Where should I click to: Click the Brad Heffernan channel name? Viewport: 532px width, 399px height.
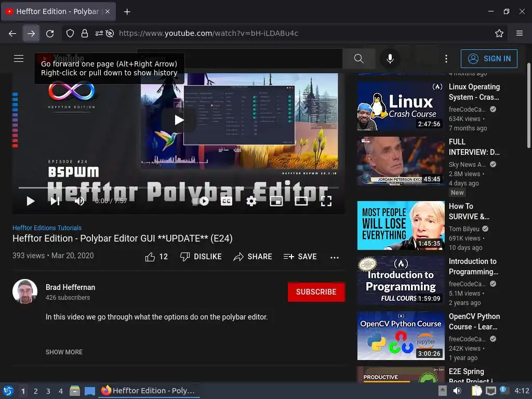pyautogui.click(x=70, y=287)
